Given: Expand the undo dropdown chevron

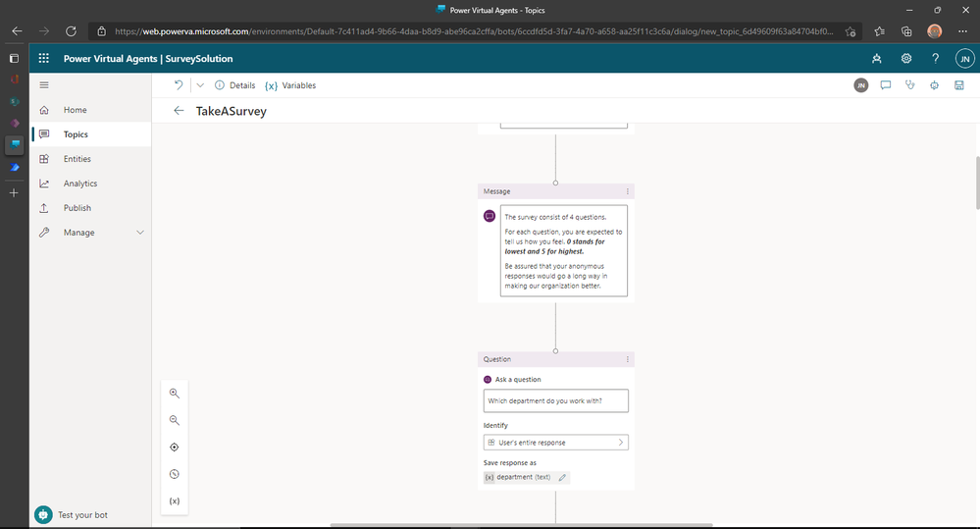Looking at the screenshot, I should click(200, 85).
